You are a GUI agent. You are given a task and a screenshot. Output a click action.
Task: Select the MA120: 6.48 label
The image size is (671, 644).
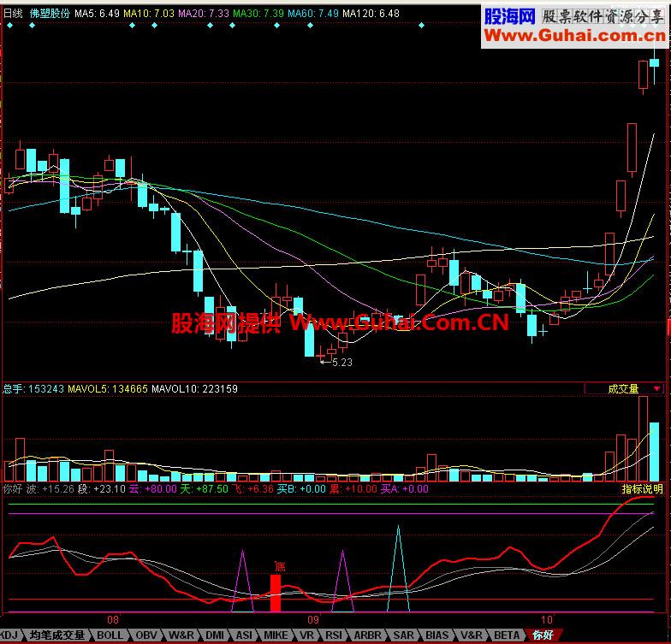click(x=371, y=14)
